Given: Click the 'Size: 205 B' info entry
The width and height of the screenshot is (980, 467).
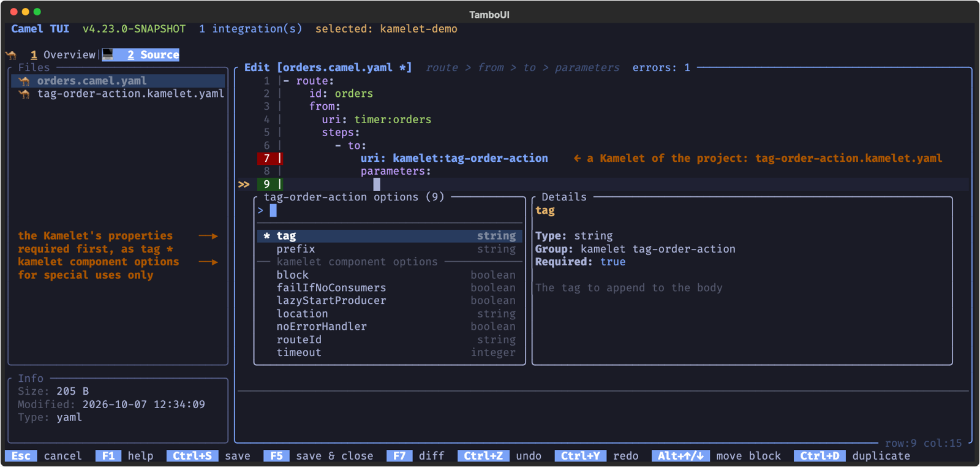Looking at the screenshot, I should point(53,391).
